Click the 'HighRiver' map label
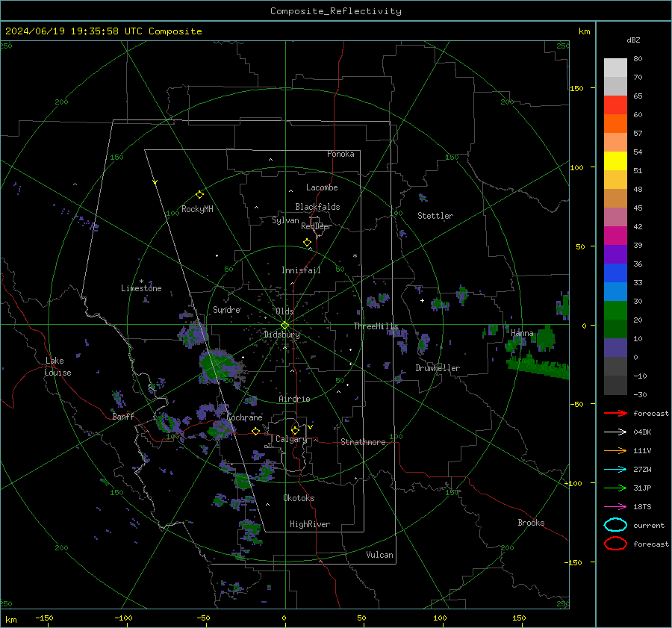Screen dimensions: 672x628 click(x=310, y=524)
